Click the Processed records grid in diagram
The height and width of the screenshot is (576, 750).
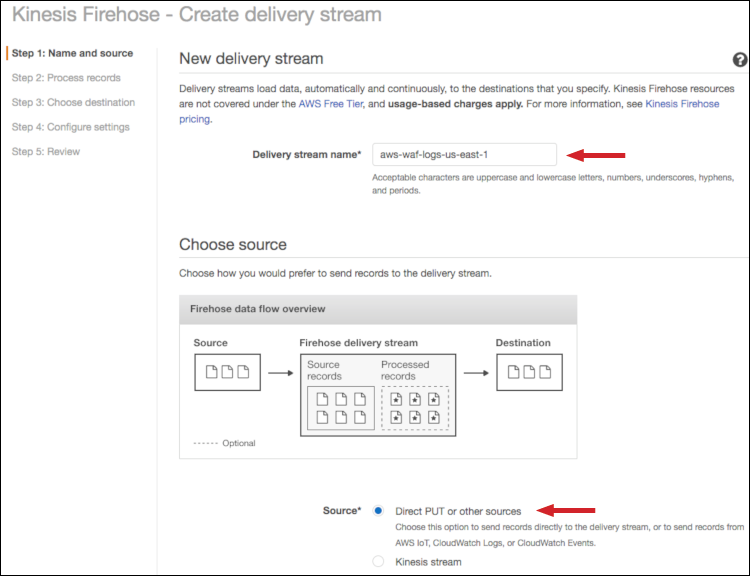415,408
